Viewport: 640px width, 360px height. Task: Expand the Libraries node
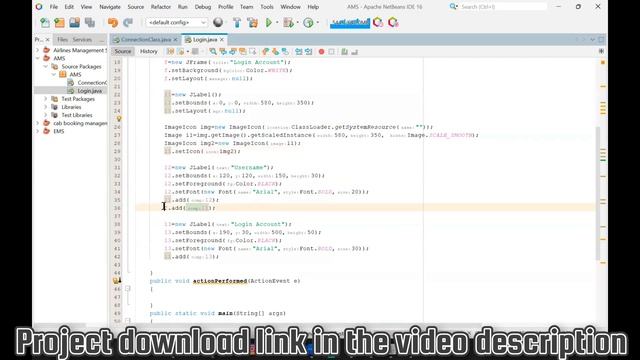coord(46,107)
